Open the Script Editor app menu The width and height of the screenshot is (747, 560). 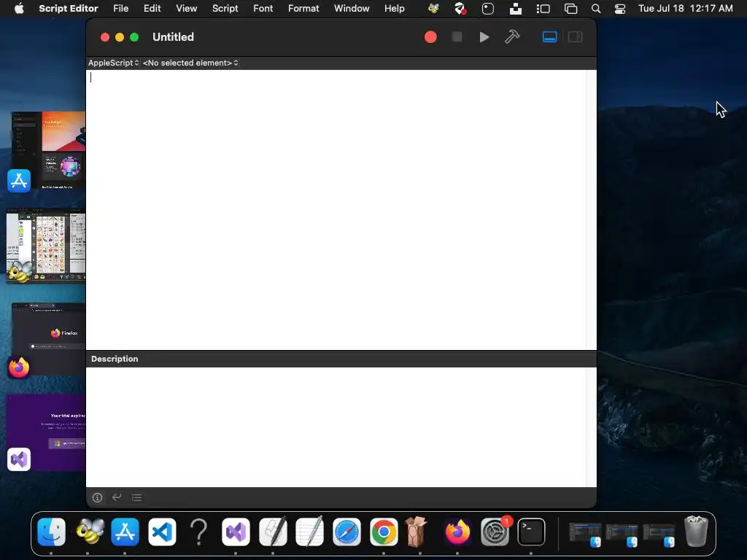[68, 9]
